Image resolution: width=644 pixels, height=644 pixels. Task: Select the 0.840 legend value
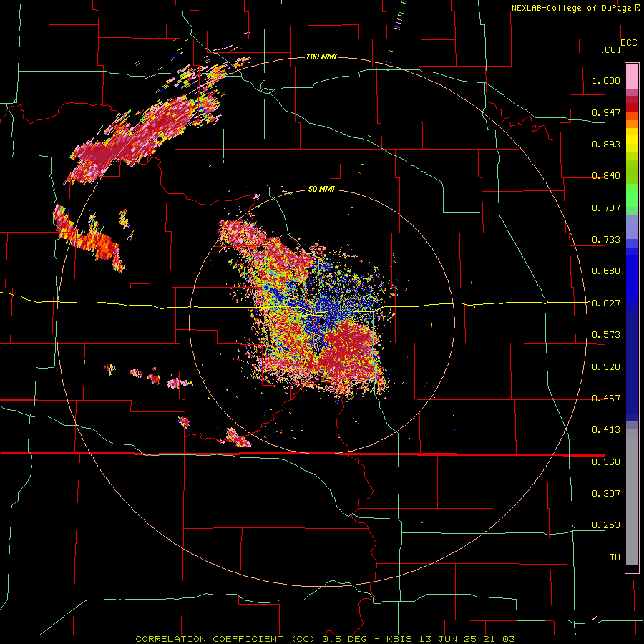[x=606, y=176]
